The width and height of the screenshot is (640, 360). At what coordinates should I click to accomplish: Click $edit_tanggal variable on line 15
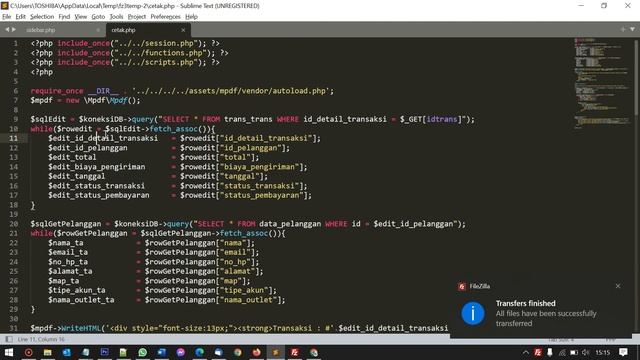pyautogui.click(x=77, y=176)
